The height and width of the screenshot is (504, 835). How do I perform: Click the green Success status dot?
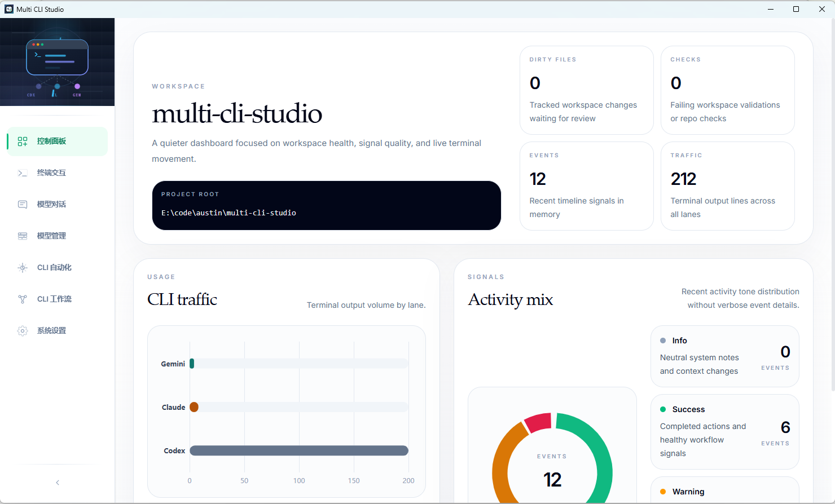click(x=664, y=409)
